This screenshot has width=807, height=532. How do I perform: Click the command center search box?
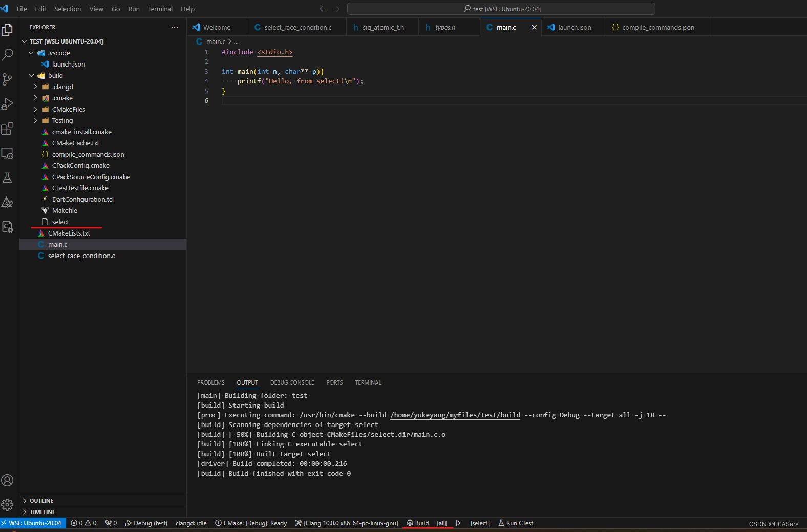tap(501, 9)
